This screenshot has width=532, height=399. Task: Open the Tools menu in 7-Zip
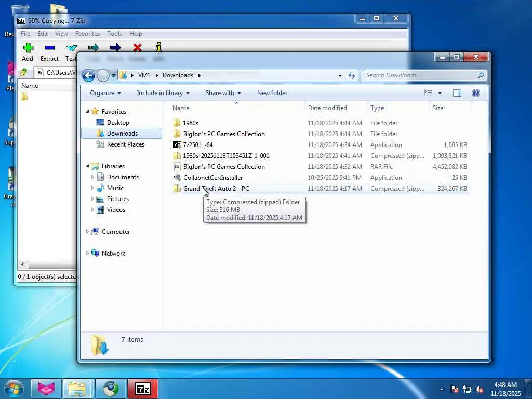115,34
